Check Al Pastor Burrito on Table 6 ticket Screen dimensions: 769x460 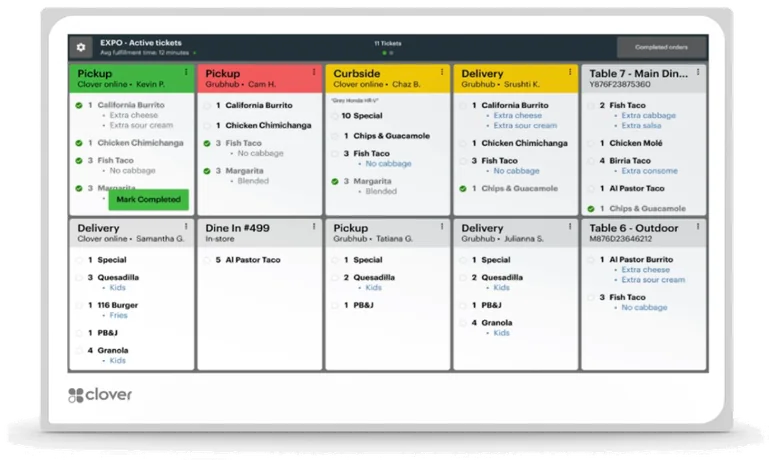pos(591,260)
